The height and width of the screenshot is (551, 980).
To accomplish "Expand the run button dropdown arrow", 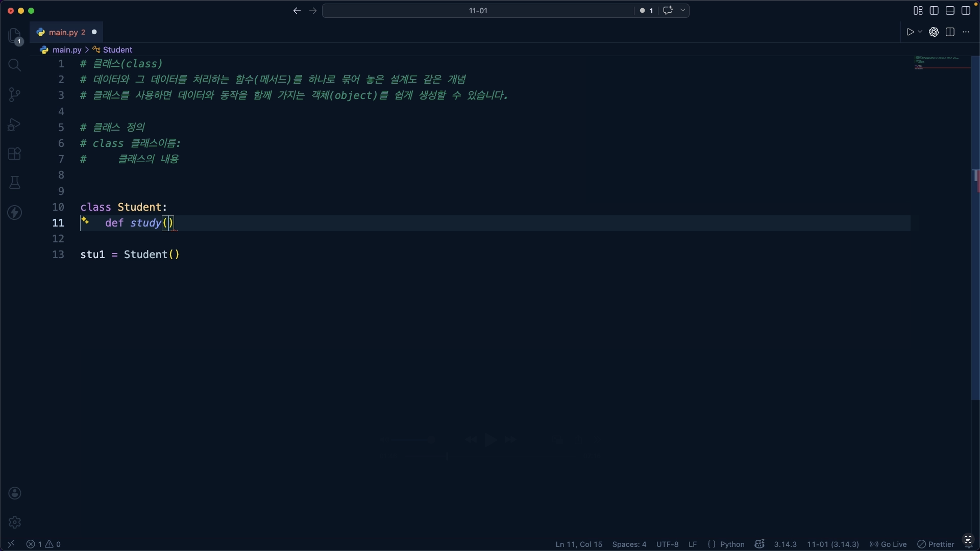I will click(920, 32).
